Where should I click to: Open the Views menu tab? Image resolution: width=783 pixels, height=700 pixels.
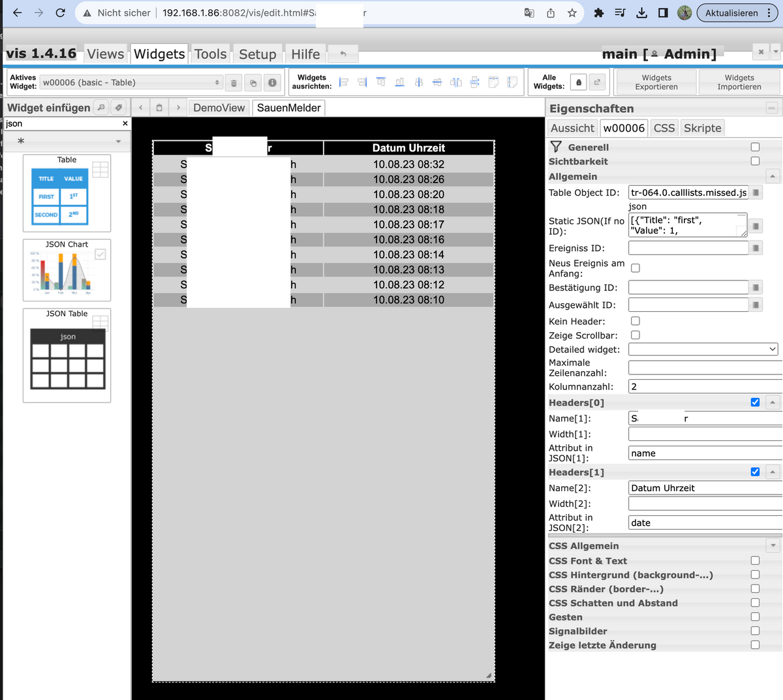(105, 54)
